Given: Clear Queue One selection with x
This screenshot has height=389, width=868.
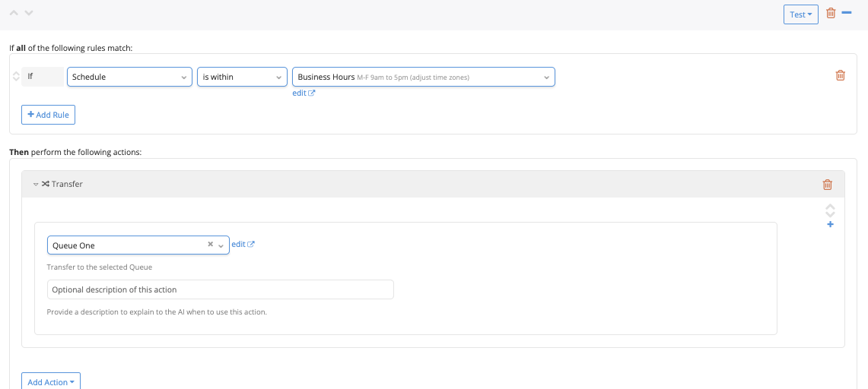Looking at the screenshot, I should coord(211,244).
